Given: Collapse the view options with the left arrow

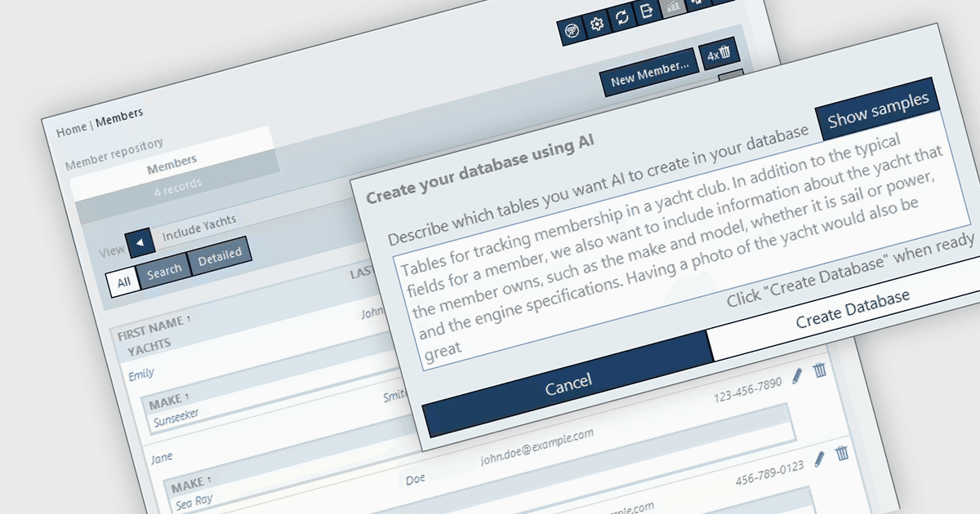Looking at the screenshot, I should pos(139,242).
